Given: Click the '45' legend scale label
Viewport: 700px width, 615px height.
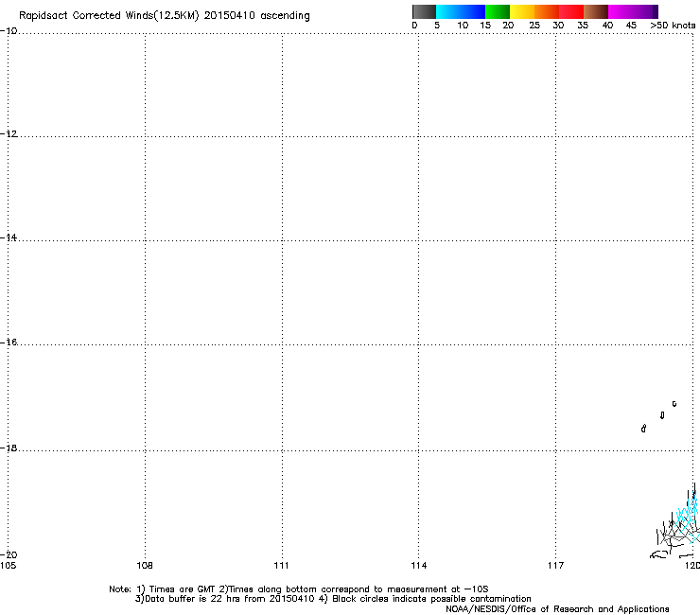Looking at the screenshot, I should pos(631,26).
